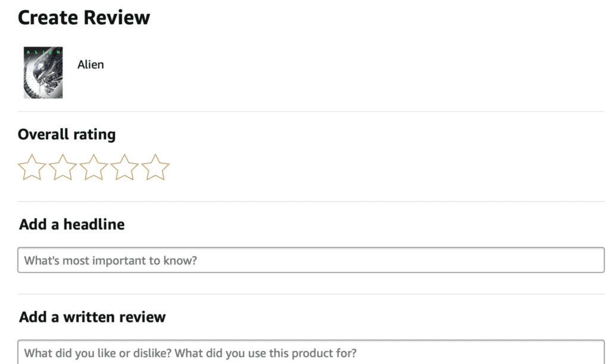This screenshot has width=610, height=364.
Task: Give a three-star overall rating
Action: 94,167
